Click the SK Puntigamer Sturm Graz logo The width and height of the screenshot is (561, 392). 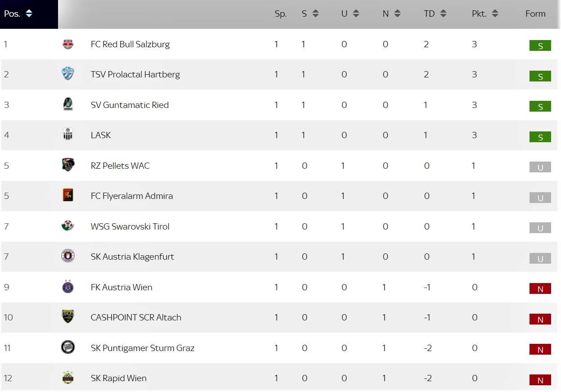68,347
